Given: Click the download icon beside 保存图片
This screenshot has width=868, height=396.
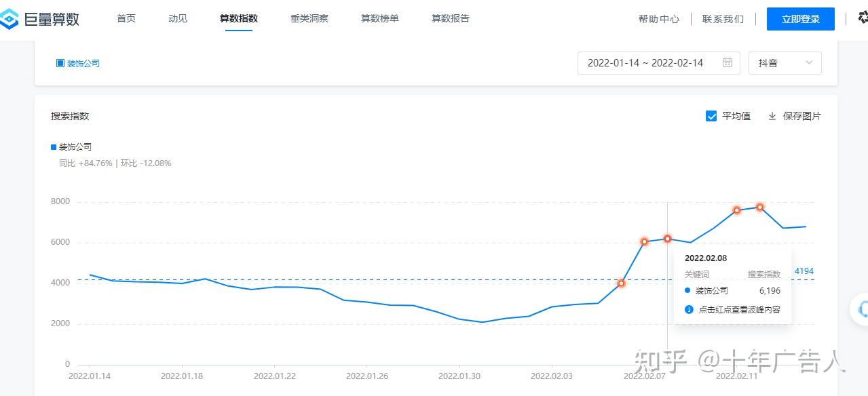Looking at the screenshot, I should [772, 116].
